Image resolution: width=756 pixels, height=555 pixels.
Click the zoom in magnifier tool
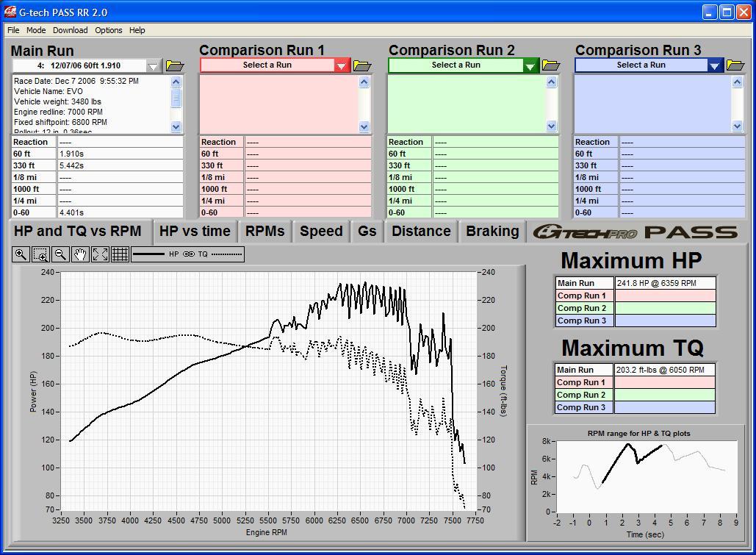[21, 254]
